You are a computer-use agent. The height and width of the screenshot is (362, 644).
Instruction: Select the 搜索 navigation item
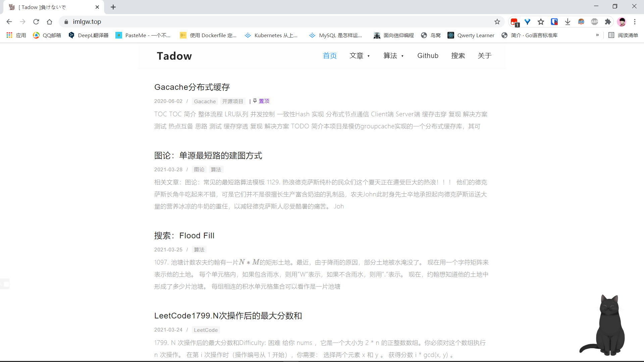[458, 56]
